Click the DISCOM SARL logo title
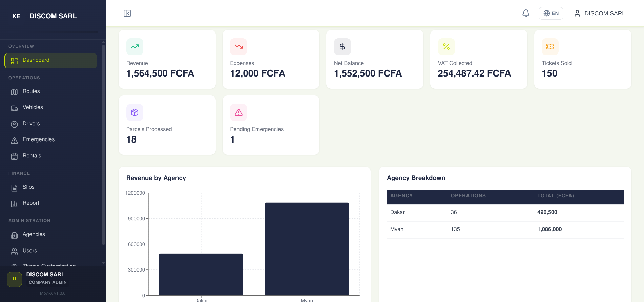644x302 pixels. click(53, 16)
